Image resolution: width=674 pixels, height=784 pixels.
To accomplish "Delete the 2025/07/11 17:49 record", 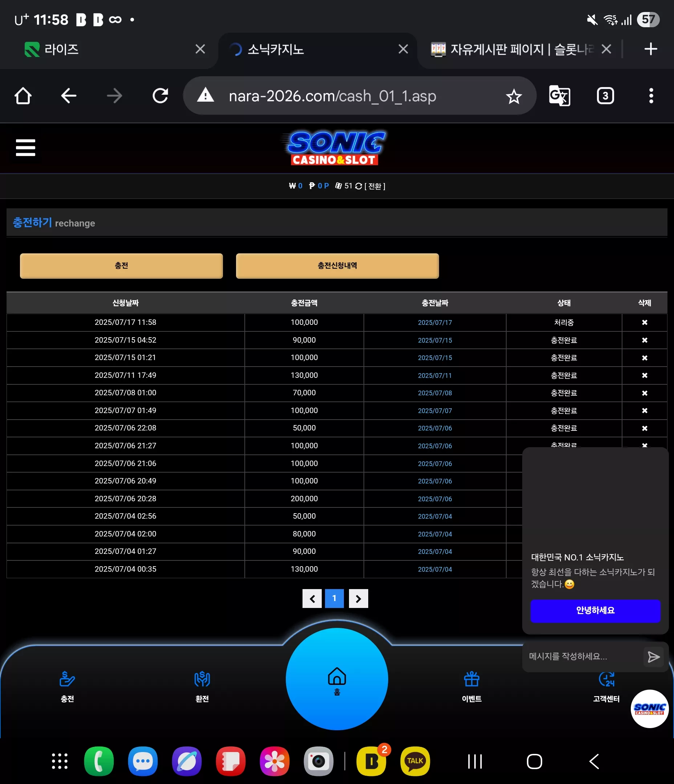I will pos(645,375).
